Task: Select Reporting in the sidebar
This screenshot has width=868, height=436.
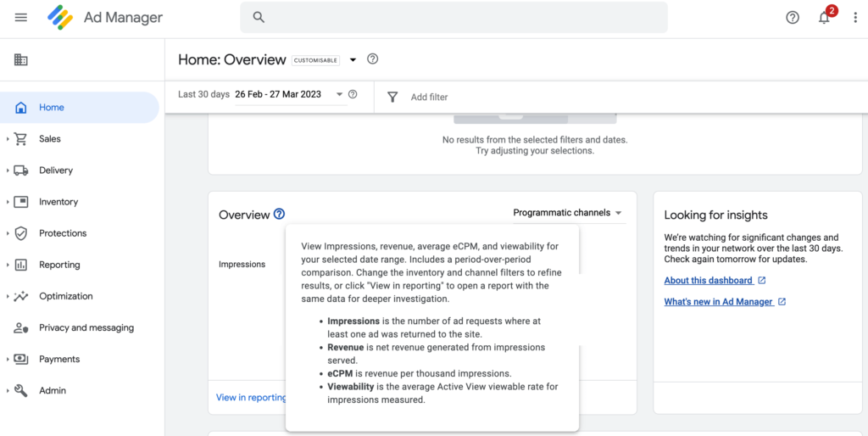Action: tap(59, 265)
